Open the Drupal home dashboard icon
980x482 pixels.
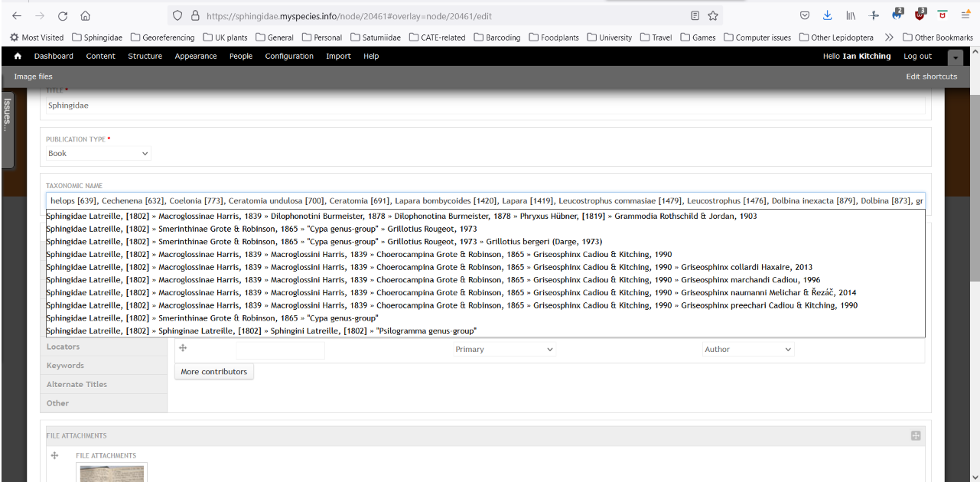tap(16, 55)
